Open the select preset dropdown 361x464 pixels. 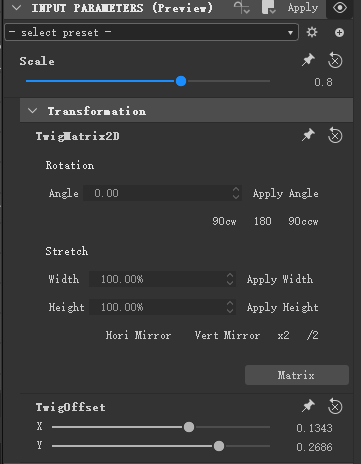[152, 32]
